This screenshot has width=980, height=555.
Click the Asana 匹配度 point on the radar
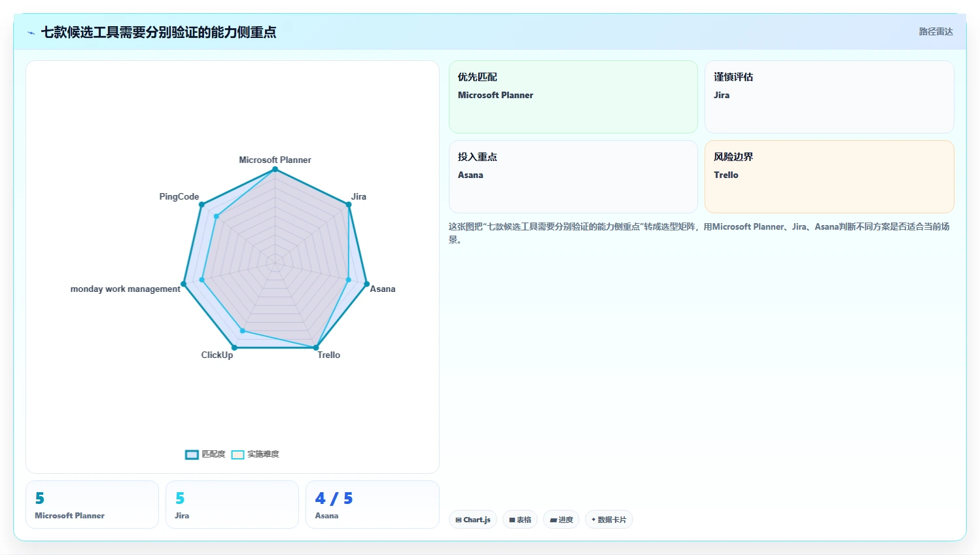click(366, 284)
